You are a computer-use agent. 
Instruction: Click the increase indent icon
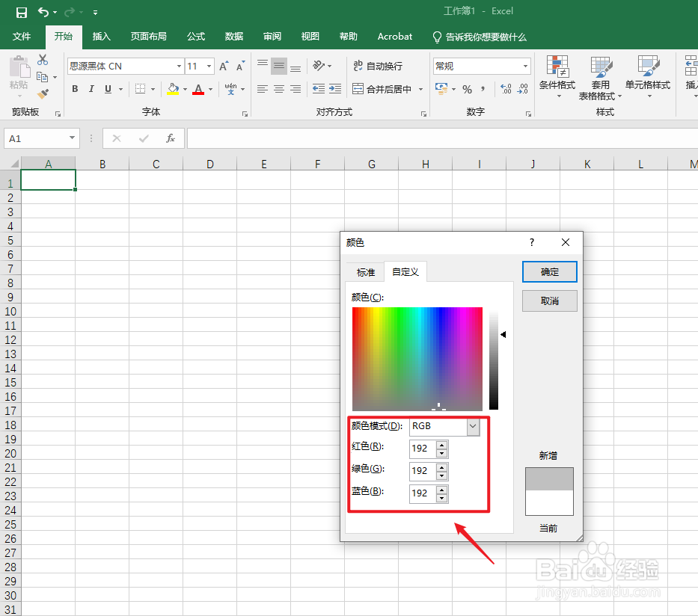coord(334,89)
